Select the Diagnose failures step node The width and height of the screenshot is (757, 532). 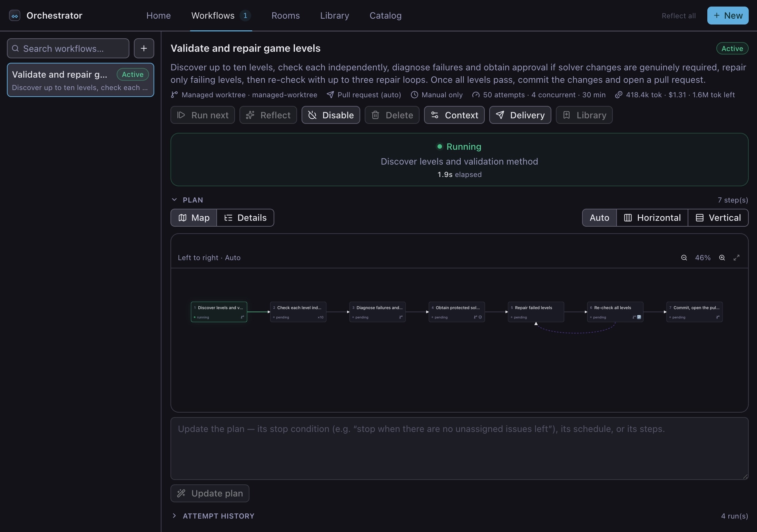[377, 312]
